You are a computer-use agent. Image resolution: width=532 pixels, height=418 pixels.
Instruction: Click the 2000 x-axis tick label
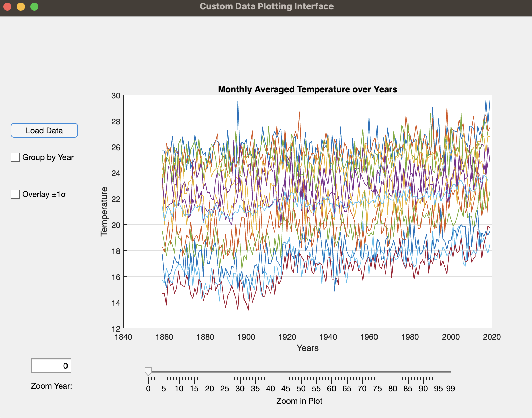click(451, 337)
